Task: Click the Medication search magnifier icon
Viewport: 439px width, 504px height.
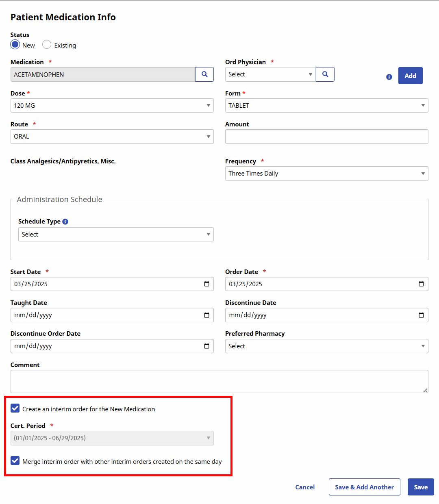Action: coord(204,74)
